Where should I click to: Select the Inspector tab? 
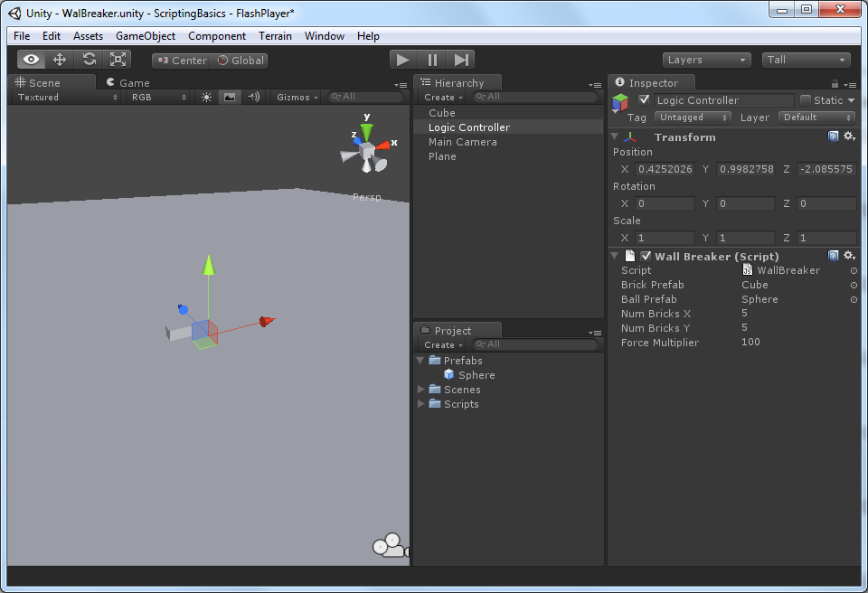[652, 82]
